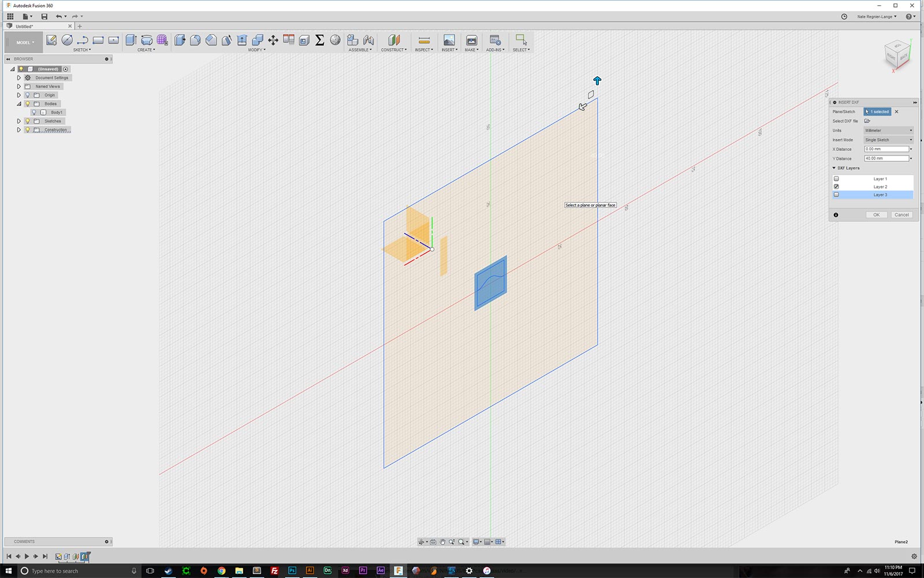This screenshot has width=924, height=578.
Task: Collapse the DXF Layers section
Action: coord(834,168)
